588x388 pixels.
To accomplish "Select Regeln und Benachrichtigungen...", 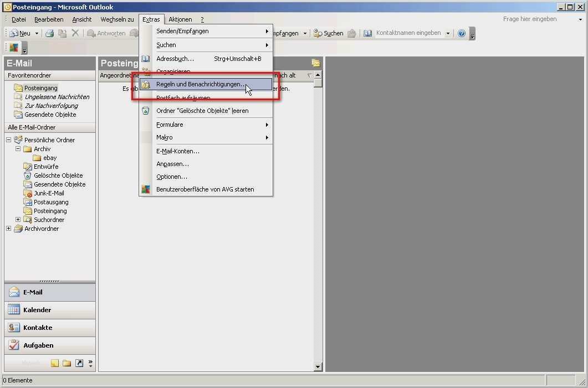I will tap(206, 85).
